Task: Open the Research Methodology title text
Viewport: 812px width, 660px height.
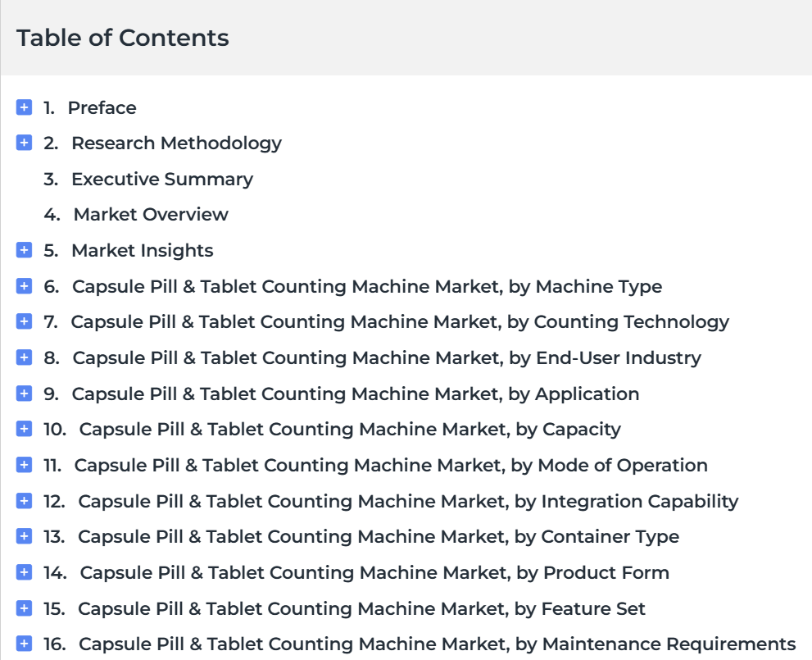Action: tap(177, 143)
